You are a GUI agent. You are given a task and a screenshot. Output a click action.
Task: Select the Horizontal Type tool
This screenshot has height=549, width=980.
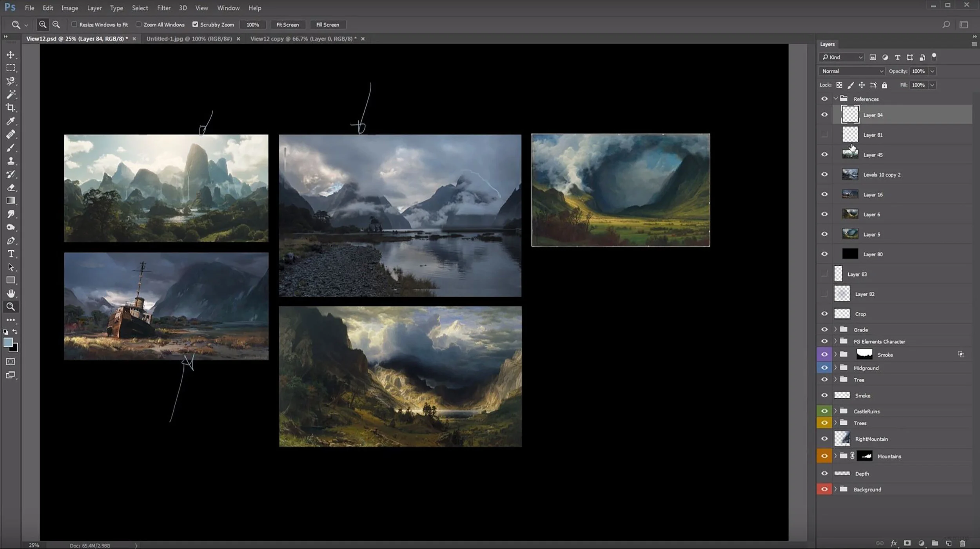click(x=11, y=254)
